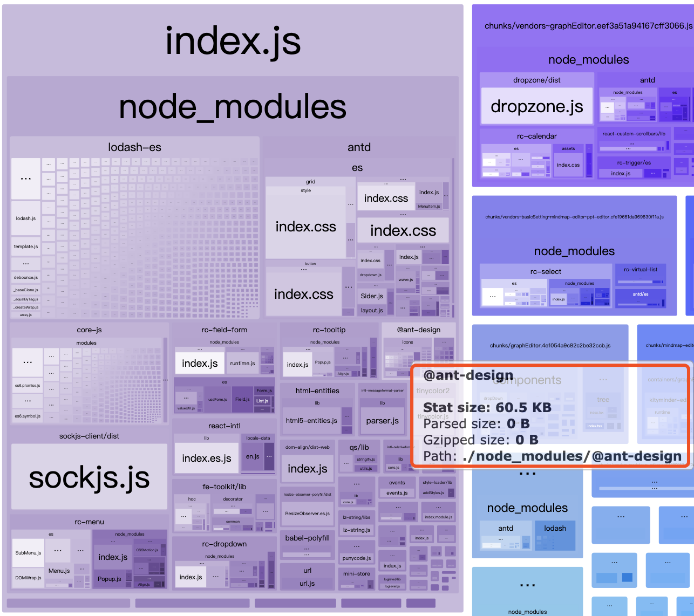
Task: Select the lodash-es group header
Action: coord(134,147)
